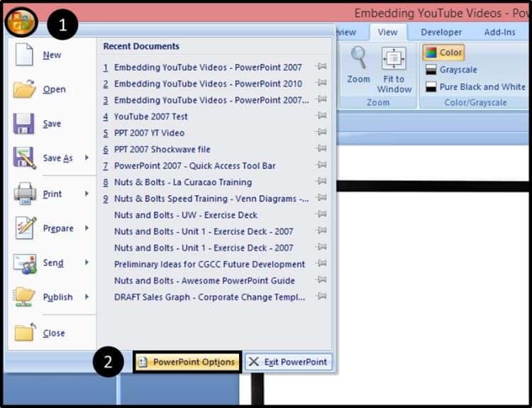The image size is (532, 408).
Task: Expand the Prepare submenu arrow
Action: (87, 228)
